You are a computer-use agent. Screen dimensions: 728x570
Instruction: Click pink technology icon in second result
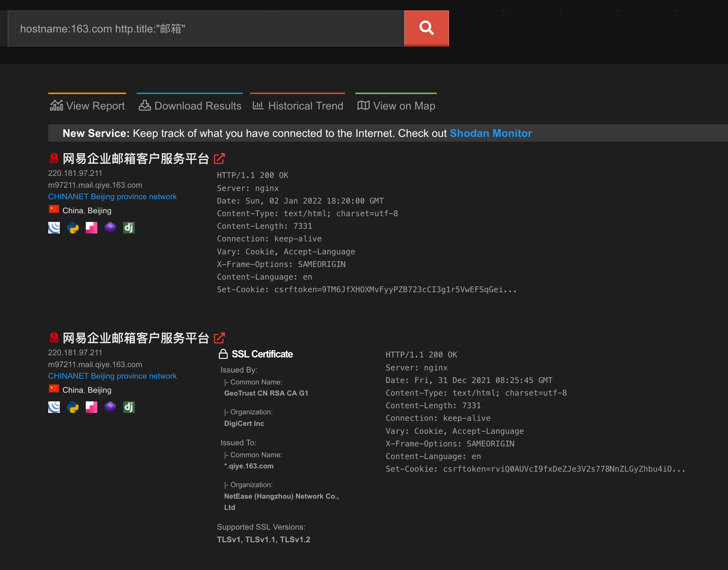(x=92, y=407)
